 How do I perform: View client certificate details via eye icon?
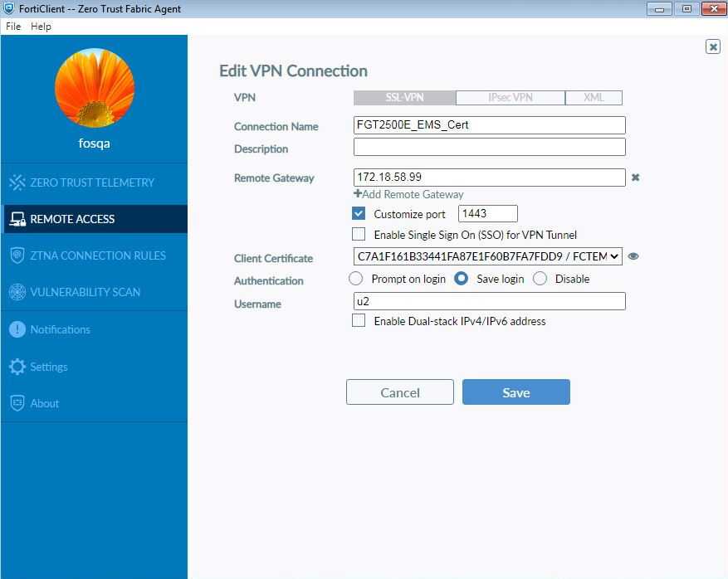pyautogui.click(x=633, y=256)
